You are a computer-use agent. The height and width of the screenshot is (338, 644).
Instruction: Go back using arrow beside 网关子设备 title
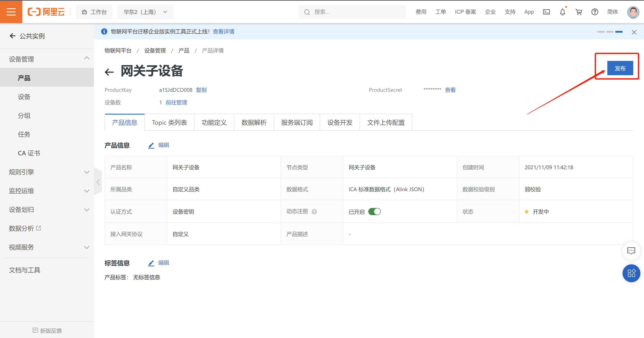[x=109, y=72]
